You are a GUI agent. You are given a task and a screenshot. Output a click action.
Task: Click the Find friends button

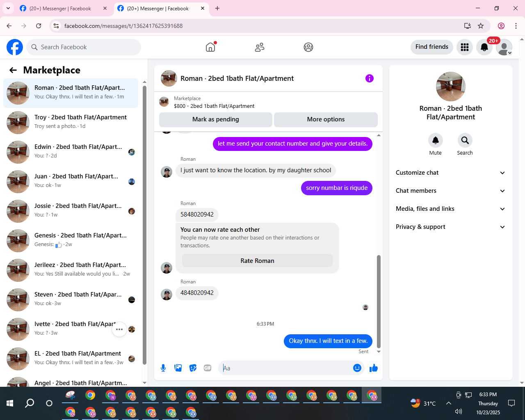click(432, 47)
